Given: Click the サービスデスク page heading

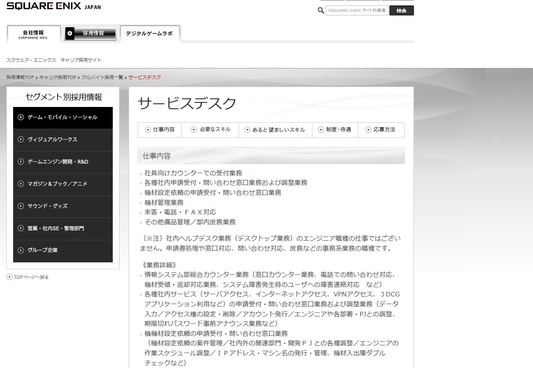Looking at the screenshot, I should click(x=187, y=103).
